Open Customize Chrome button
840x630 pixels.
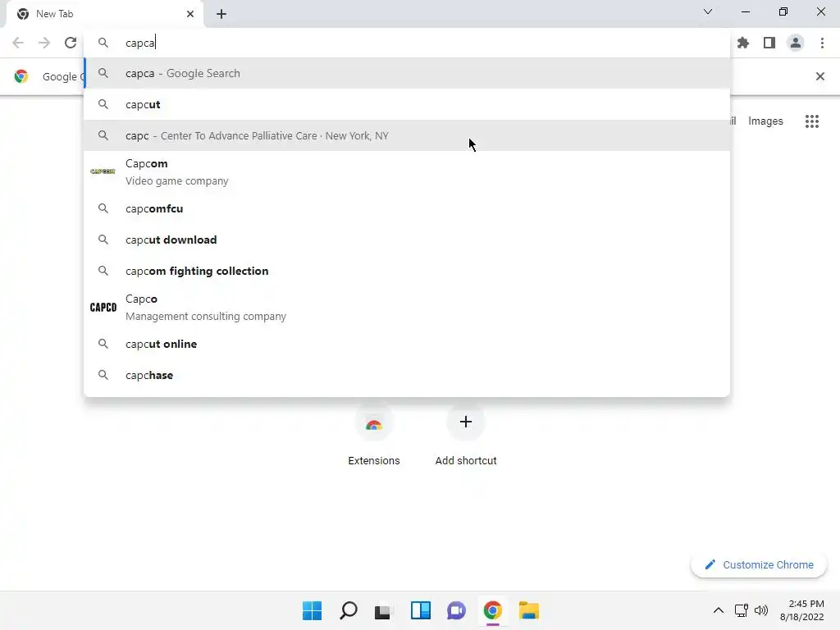759,564
